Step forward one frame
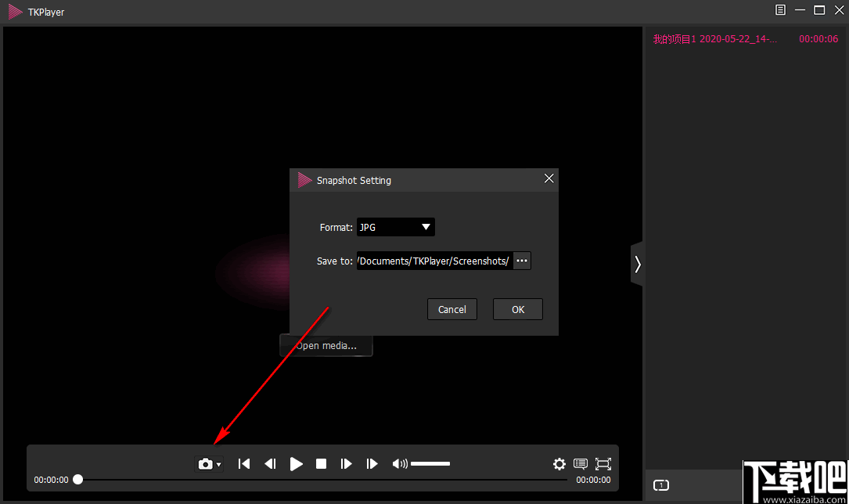The height and width of the screenshot is (504, 849). pos(346,464)
